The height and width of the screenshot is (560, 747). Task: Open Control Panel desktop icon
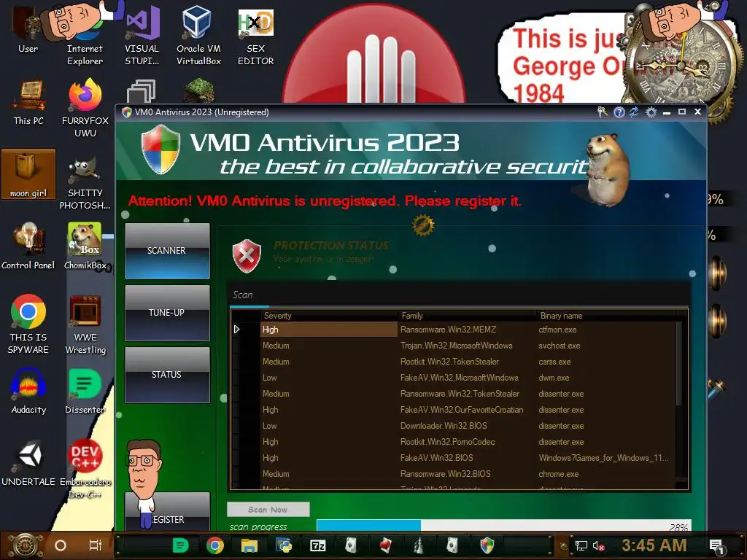(x=28, y=246)
